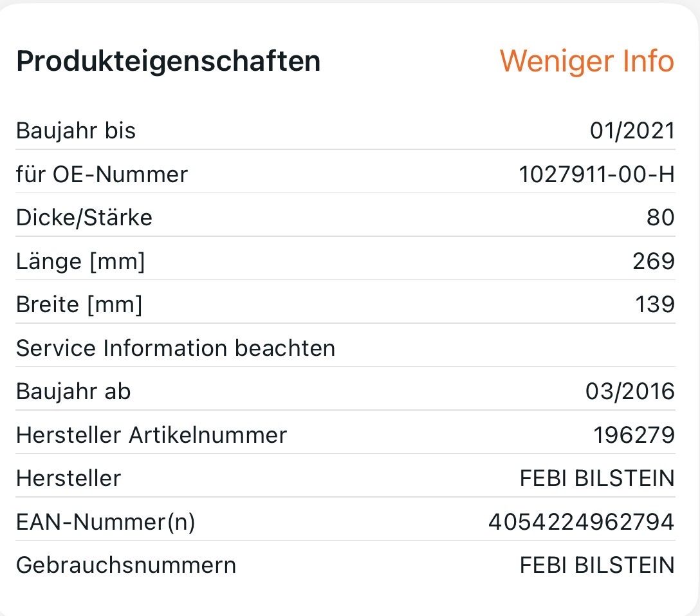Click the Breite value 139

point(654,304)
